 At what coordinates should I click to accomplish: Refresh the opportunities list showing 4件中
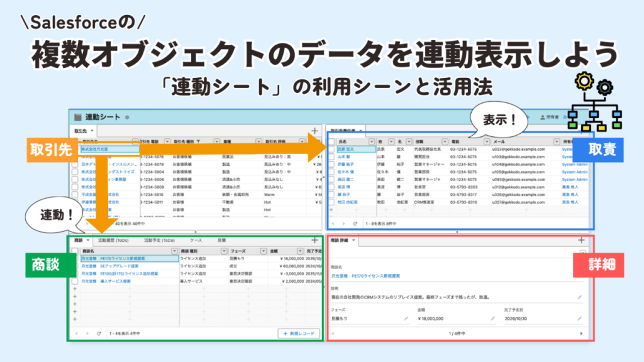[99, 334]
